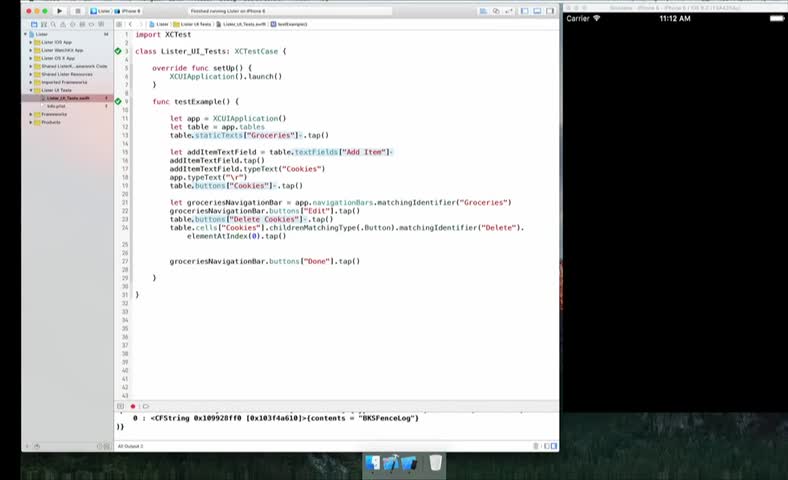Open Xcode from the Dock
This screenshot has height=480, width=788.
click(391, 463)
